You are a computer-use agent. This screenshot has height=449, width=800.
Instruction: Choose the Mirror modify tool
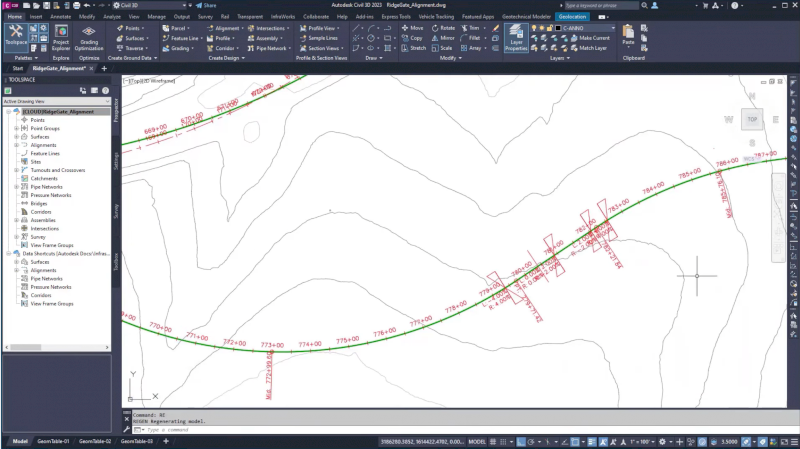(443, 38)
